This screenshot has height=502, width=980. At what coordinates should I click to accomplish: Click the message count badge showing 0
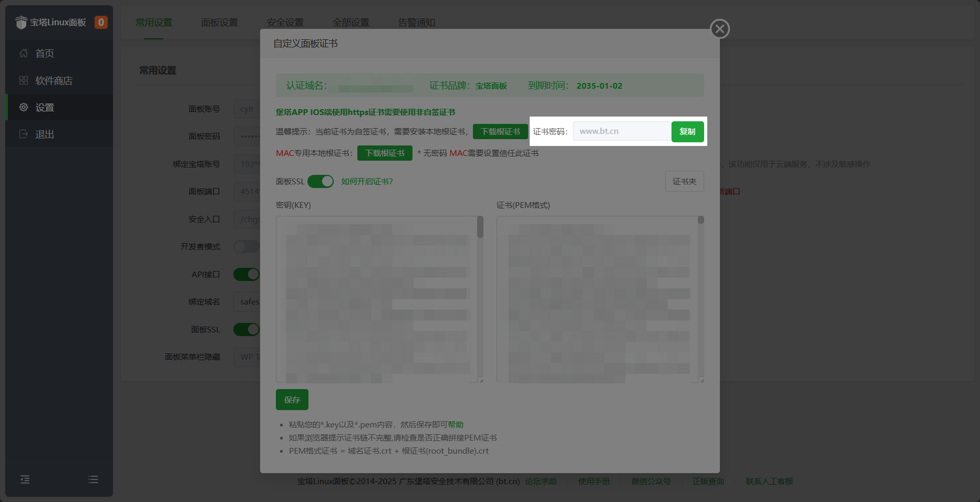click(101, 22)
